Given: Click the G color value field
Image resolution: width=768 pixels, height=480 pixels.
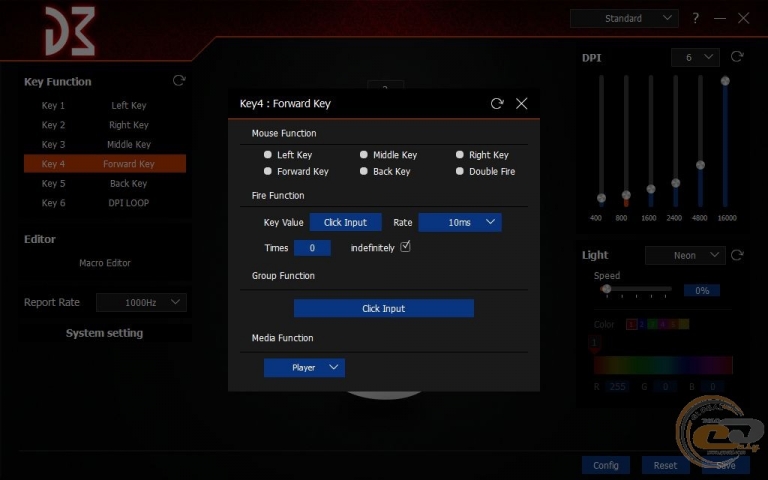Looking at the screenshot, I should coord(665,386).
